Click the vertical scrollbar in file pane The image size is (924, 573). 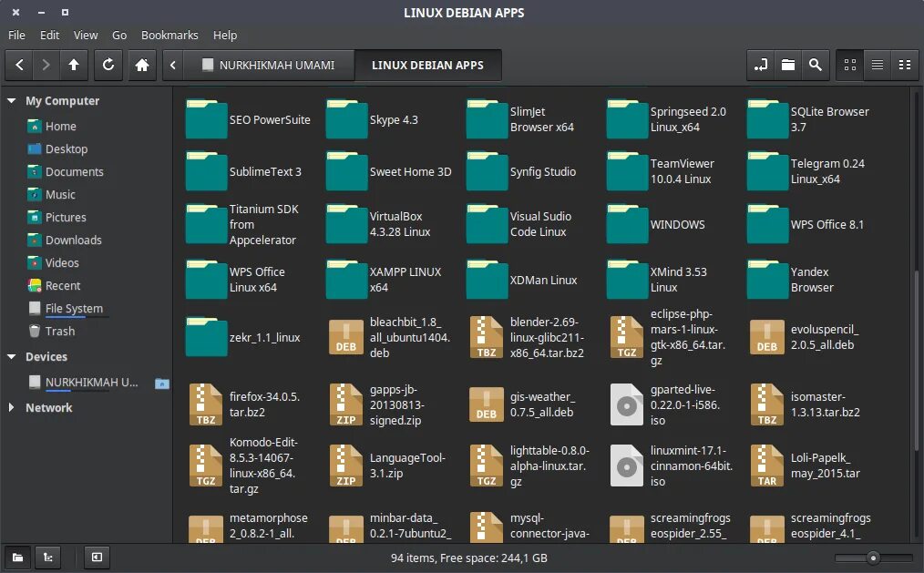coord(915,361)
